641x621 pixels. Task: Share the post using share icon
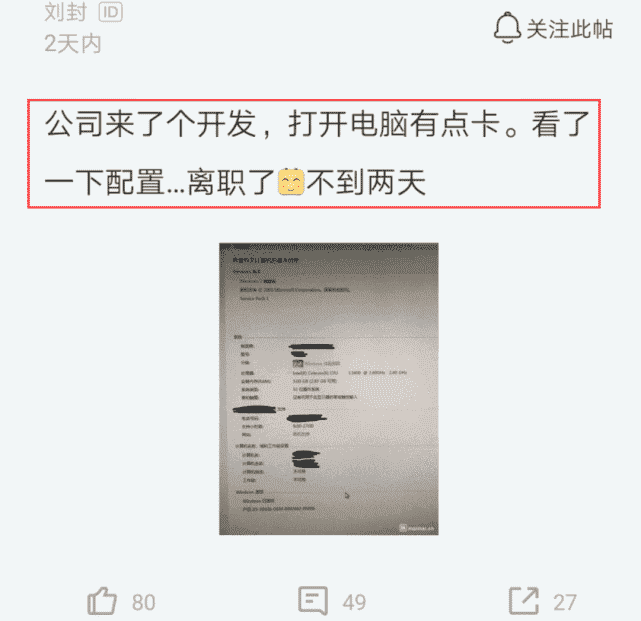pos(524,601)
